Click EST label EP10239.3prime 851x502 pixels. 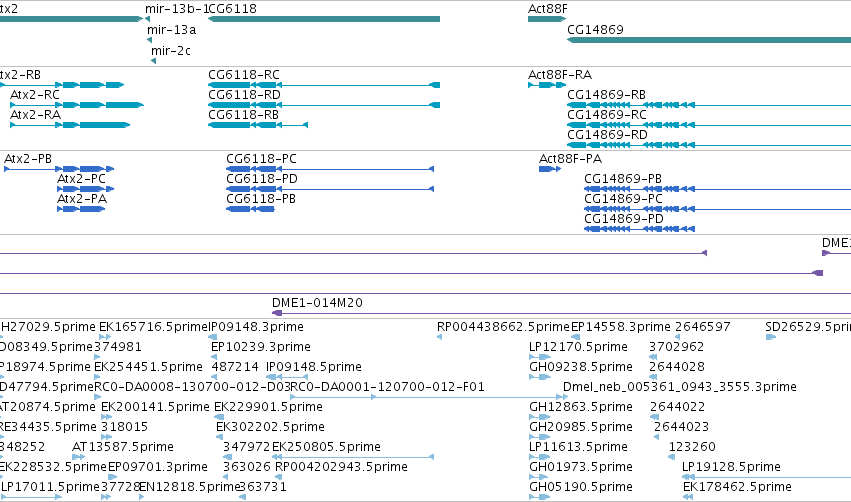point(261,347)
